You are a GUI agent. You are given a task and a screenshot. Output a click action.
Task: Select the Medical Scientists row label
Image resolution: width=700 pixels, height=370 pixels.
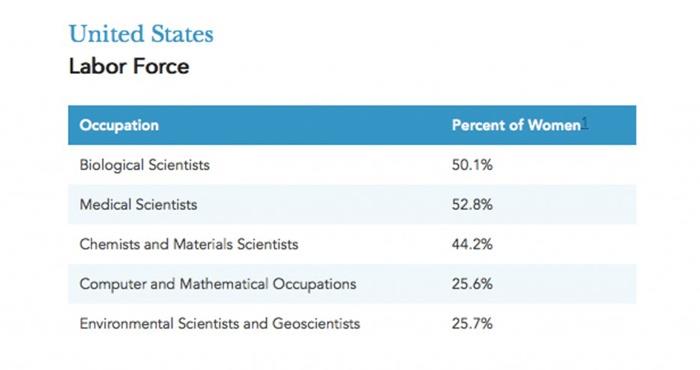[138, 205]
